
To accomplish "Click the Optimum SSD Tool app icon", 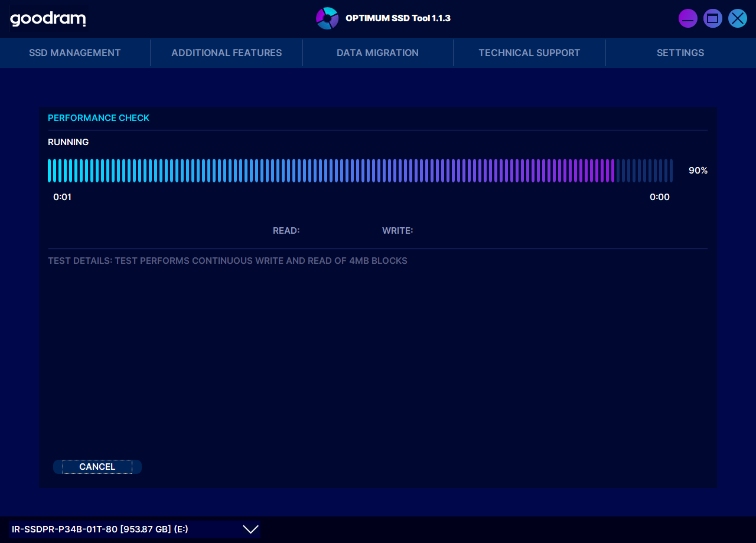I will click(x=327, y=18).
